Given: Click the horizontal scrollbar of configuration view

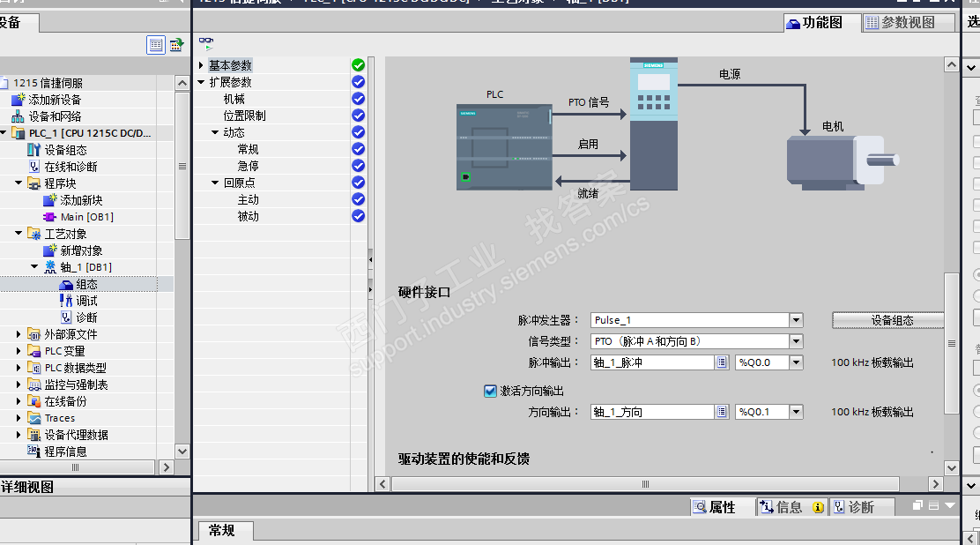Looking at the screenshot, I should tap(645, 484).
